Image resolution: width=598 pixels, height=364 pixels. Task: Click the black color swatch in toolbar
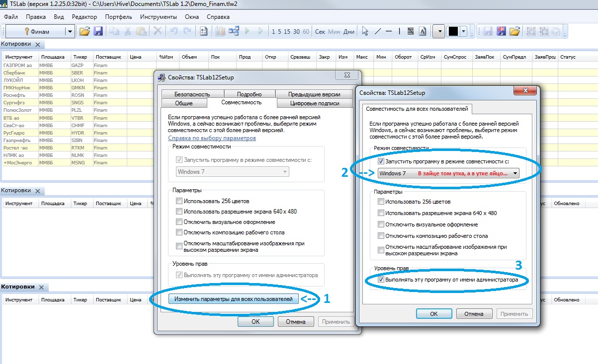tap(453, 31)
